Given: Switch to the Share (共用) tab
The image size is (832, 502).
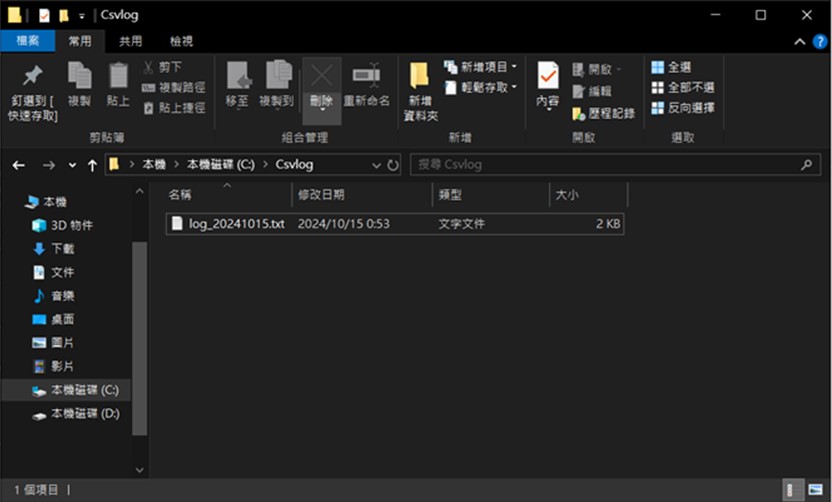Looking at the screenshot, I should click(x=130, y=41).
